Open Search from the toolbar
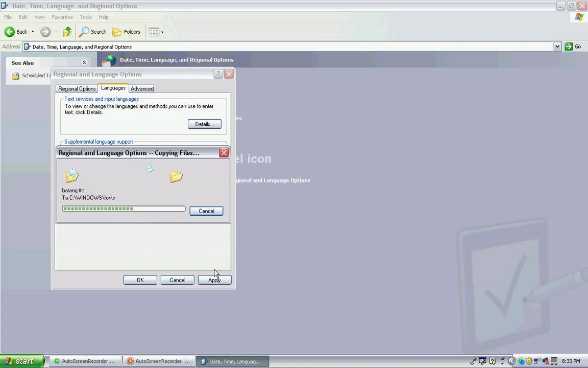 point(92,32)
